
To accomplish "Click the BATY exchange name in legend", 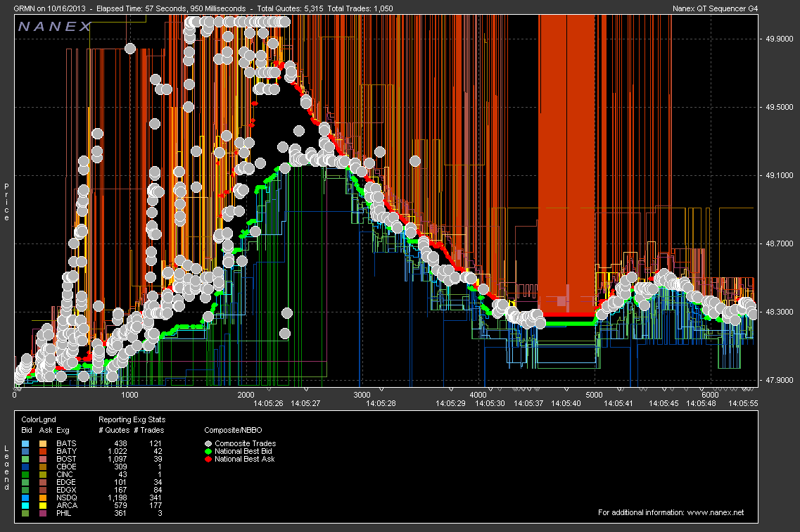I will (66, 451).
